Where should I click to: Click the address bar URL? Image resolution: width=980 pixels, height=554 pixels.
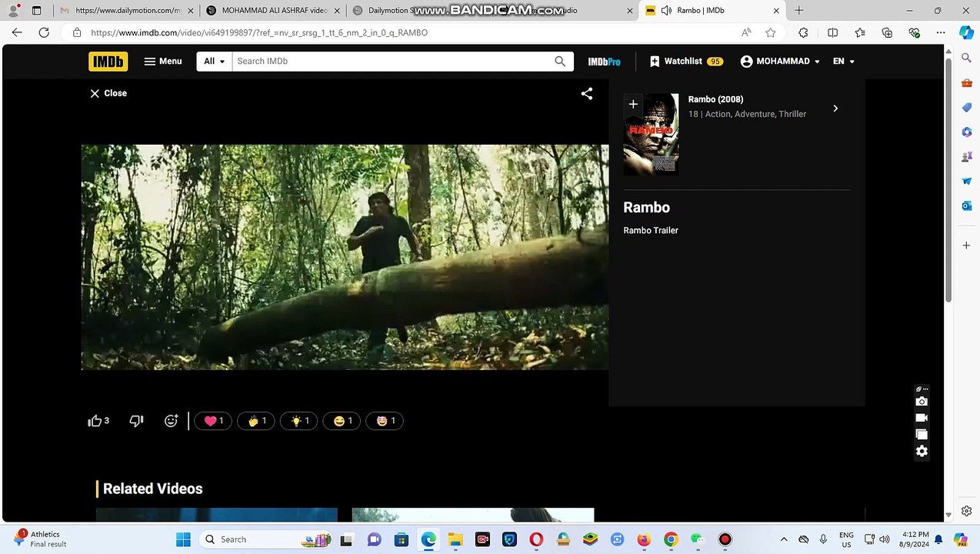tap(259, 33)
